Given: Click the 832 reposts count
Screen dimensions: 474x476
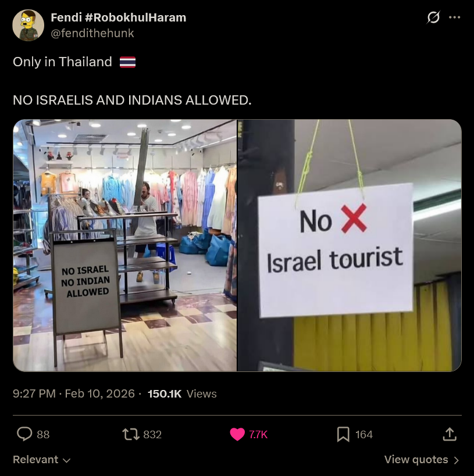Looking at the screenshot, I should 152,434.
